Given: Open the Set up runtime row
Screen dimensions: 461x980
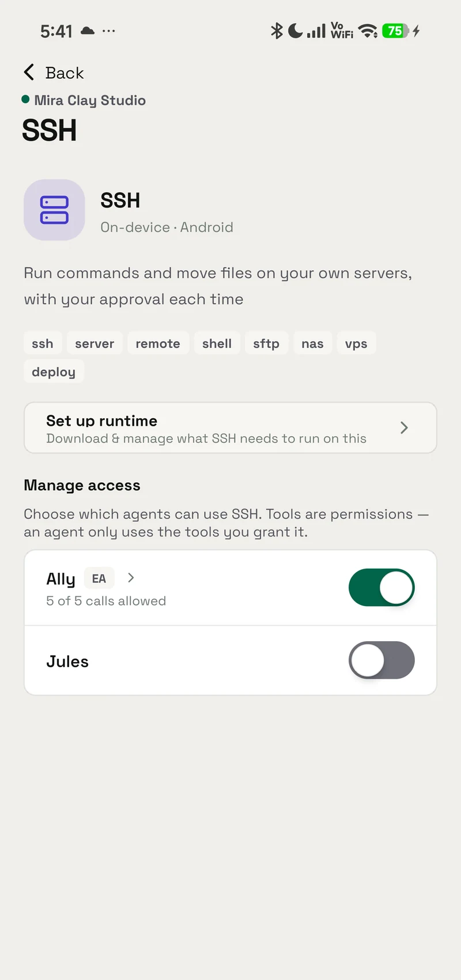Looking at the screenshot, I should point(231,427).
